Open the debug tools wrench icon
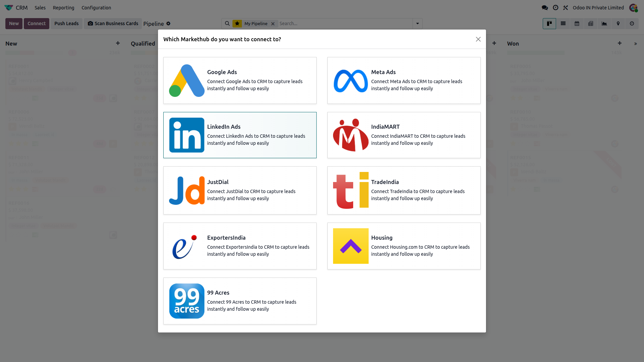644x362 pixels. pyautogui.click(x=566, y=7)
